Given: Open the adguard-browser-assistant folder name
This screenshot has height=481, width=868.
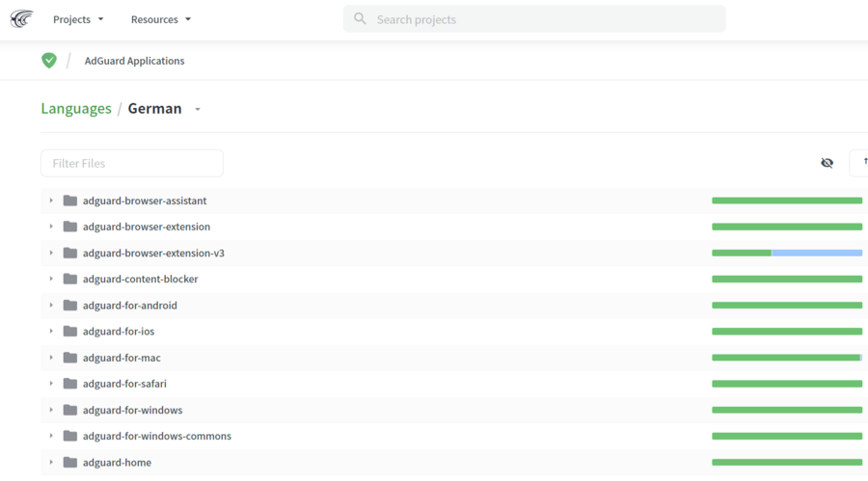Looking at the screenshot, I should 145,200.
